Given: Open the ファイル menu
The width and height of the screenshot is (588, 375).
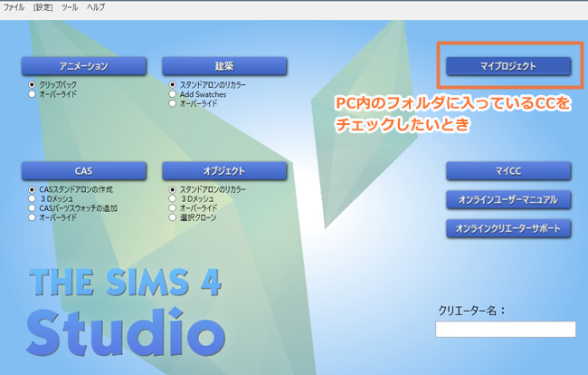Looking at the screenshot, I should pos(14,7).
